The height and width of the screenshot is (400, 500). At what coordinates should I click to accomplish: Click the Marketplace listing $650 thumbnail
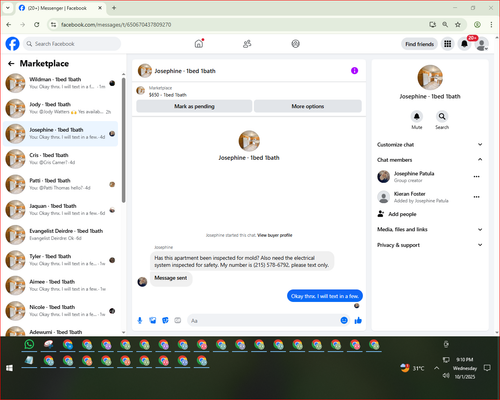(141, 90)
